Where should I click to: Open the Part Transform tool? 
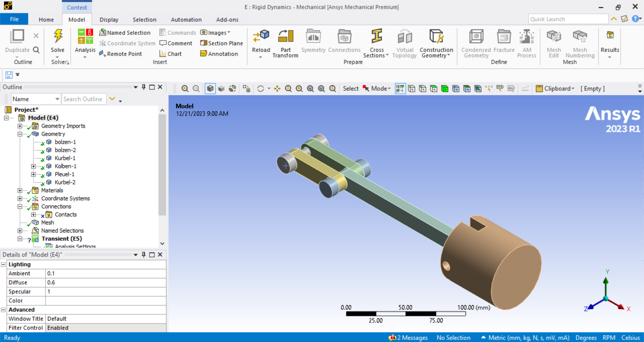point(285,36)
